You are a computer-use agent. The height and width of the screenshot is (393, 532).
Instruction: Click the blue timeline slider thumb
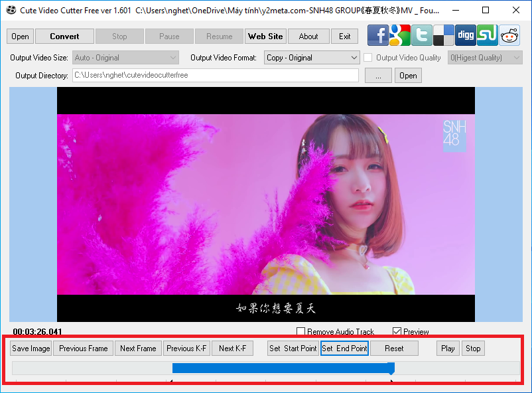(391, 368)
